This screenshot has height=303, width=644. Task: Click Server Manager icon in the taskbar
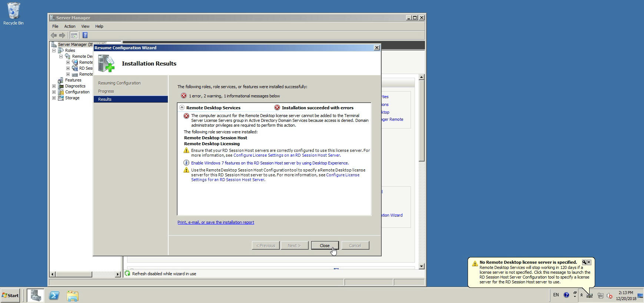[x=36, y=296]
